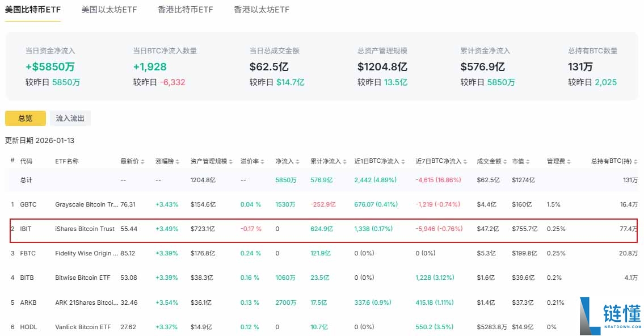Sort by 溢价率 column arrow
Screen dimensions: 644x336
[x=263, y=162]
